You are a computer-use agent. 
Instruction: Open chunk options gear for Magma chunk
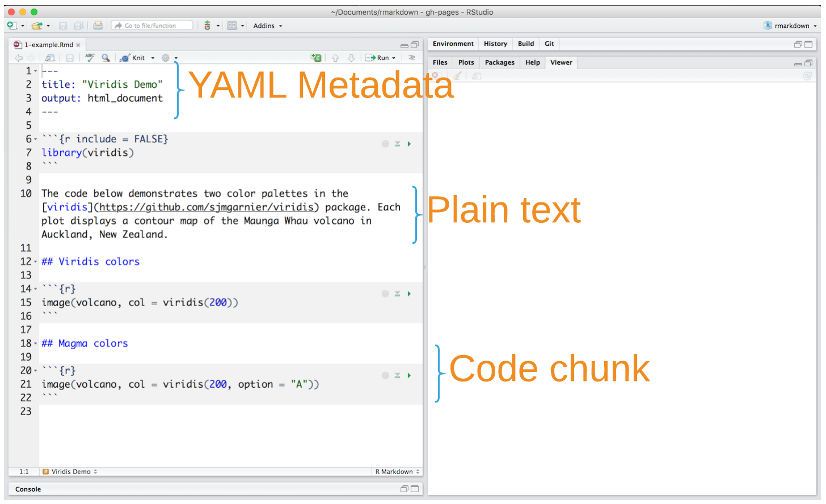(385, 375)
